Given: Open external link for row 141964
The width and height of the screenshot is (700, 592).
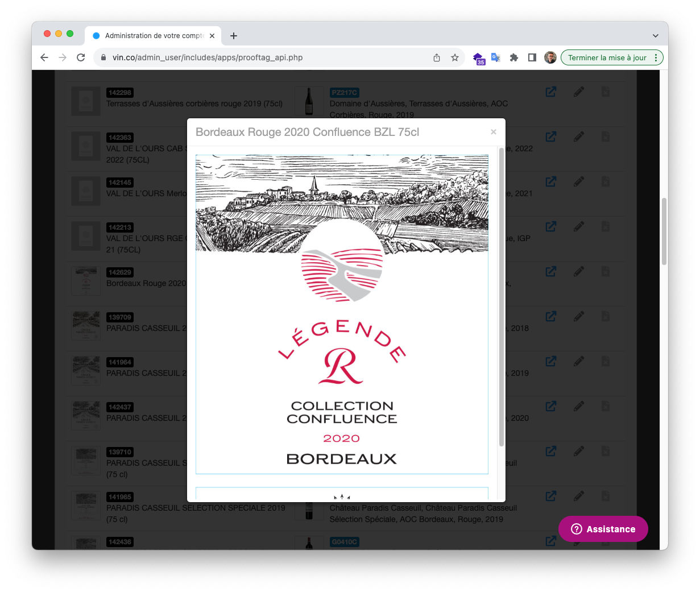Looking at the screenshot, I should (551, 361).
